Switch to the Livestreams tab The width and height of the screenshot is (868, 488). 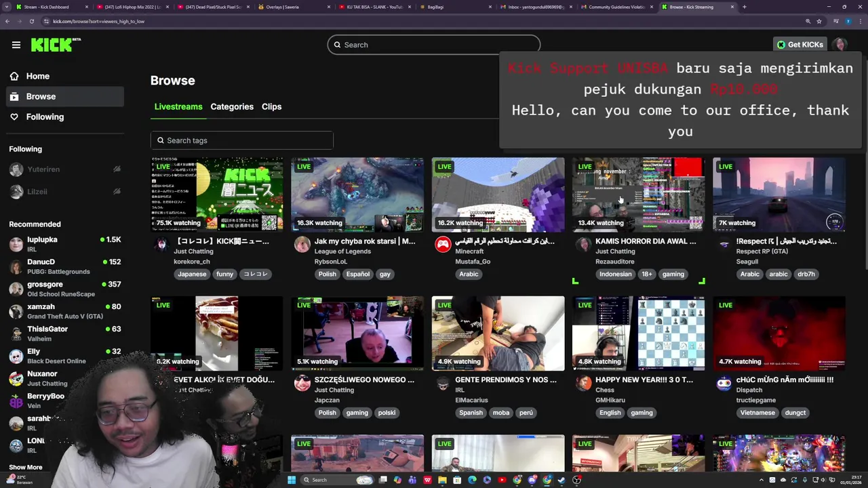(x=178, y=106)
